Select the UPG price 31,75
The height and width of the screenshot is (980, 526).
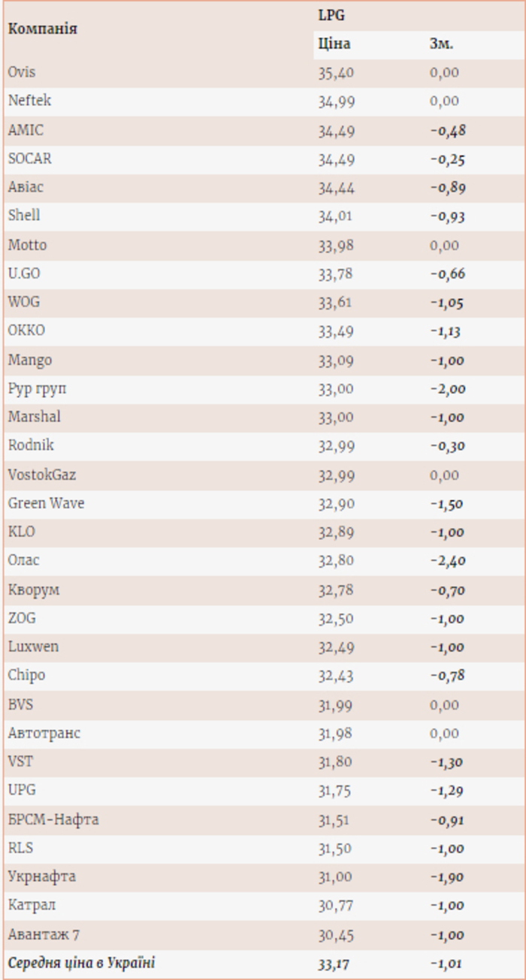click(x=335, y=791)
